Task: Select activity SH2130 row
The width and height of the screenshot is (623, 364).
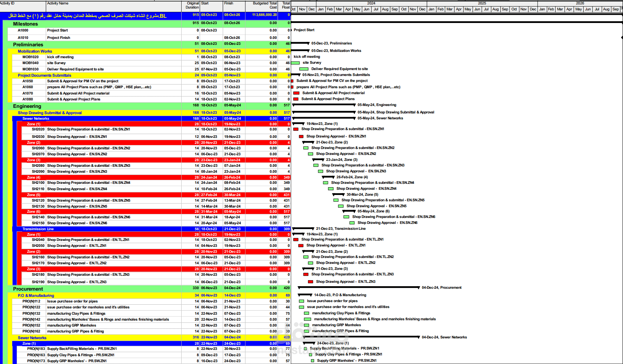Action: [x=156, y=206]
